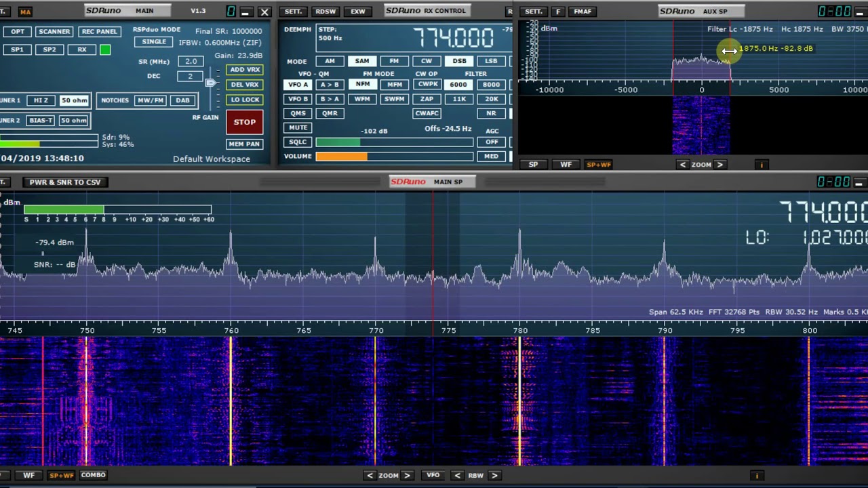868x488 pixels.
Task: Select DSB mode
Action: pyautogui.click(x=459, y=61)
